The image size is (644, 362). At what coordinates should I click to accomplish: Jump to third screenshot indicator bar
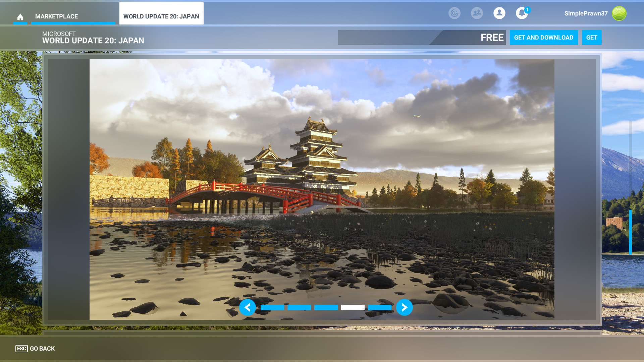coord(326,307)
